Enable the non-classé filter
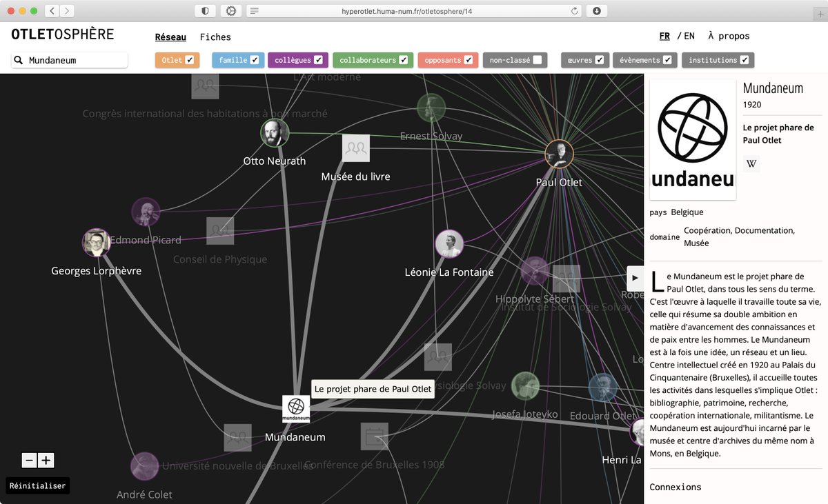This screenshot has width=828, height=504. tap(538, 60)
